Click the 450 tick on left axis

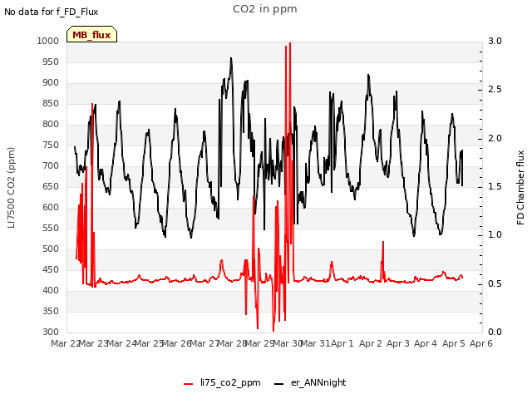[x=51, y=269]
